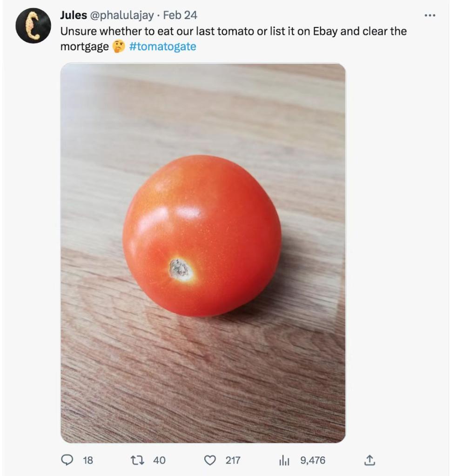450x476 pixels.
Task: Click the Jules display name
Action: point(74,15)
